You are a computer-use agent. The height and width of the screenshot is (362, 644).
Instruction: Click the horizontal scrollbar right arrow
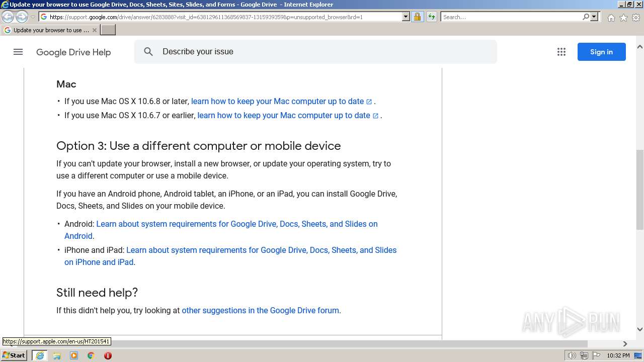click(x=625, y=344)
